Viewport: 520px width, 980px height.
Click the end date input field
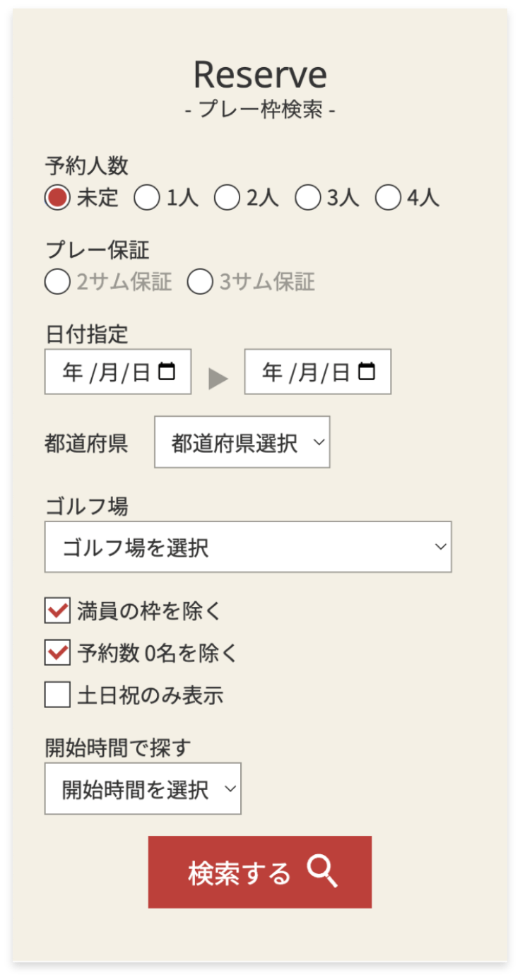click(306, 372)
